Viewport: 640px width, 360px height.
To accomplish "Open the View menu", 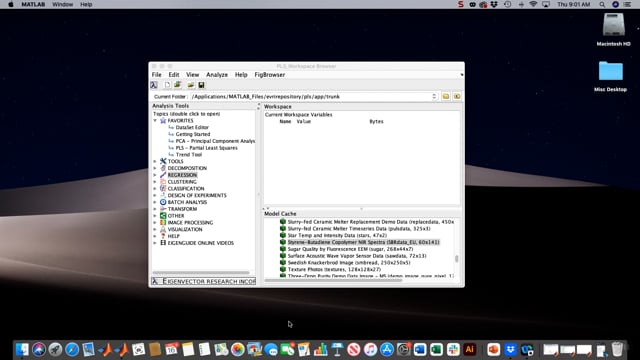I will click(192, 75).
